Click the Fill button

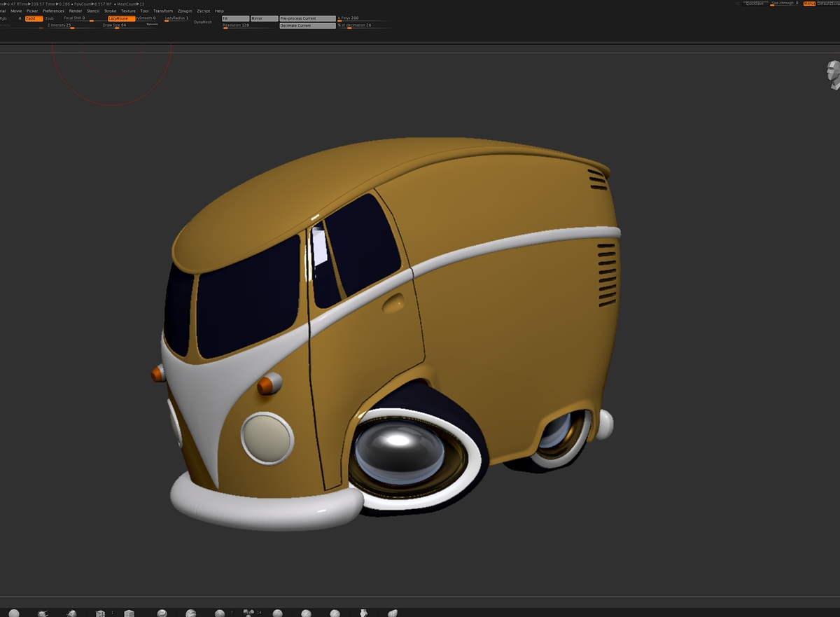(x=235, y=18)
